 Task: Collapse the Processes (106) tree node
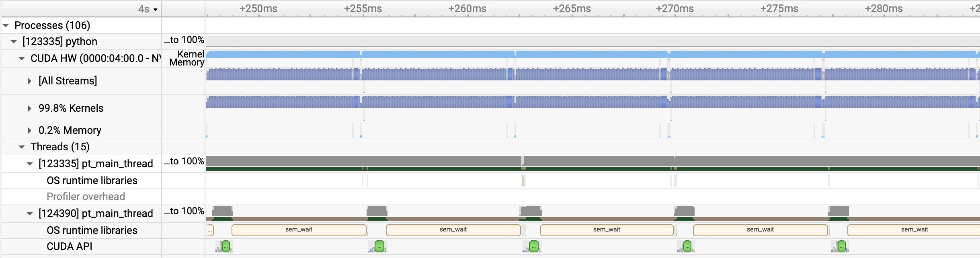(6, 25)
